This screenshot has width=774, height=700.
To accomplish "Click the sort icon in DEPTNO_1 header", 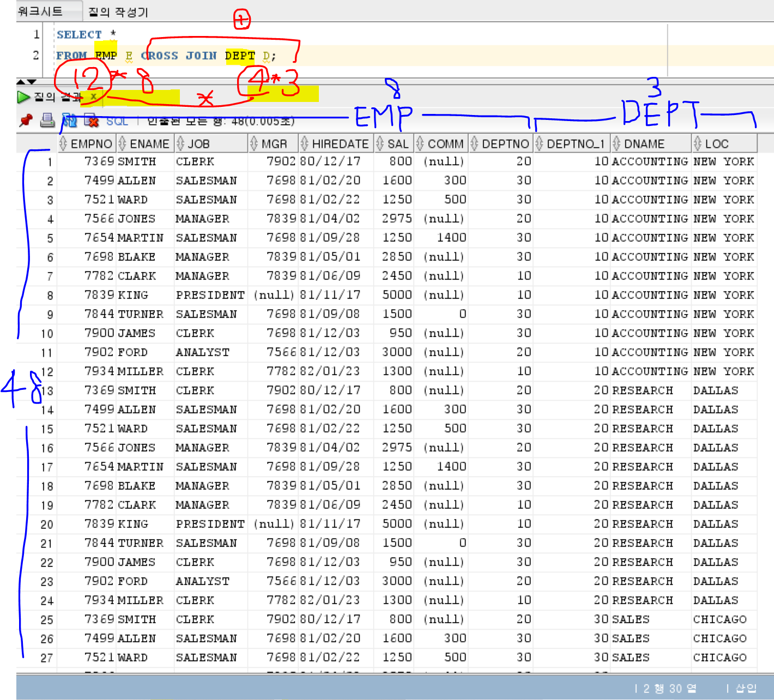I will coord(540,144).
